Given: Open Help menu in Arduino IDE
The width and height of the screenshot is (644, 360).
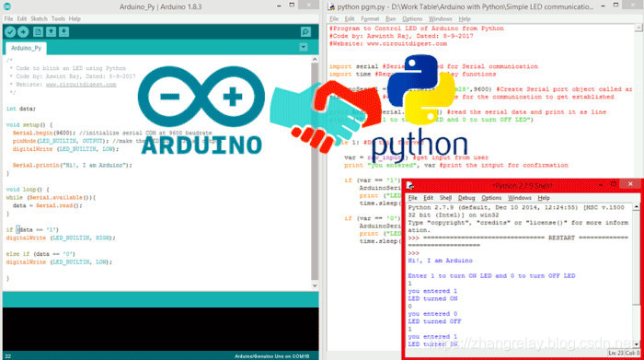Looking at the screenshot, I should pyautogui.click(x=75, y=19).
